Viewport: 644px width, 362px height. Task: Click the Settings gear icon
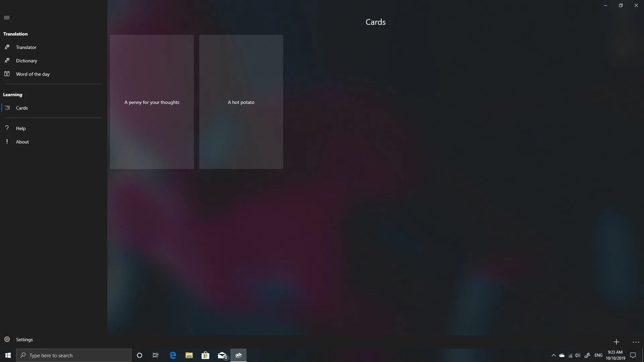click(x=7, y=339)
